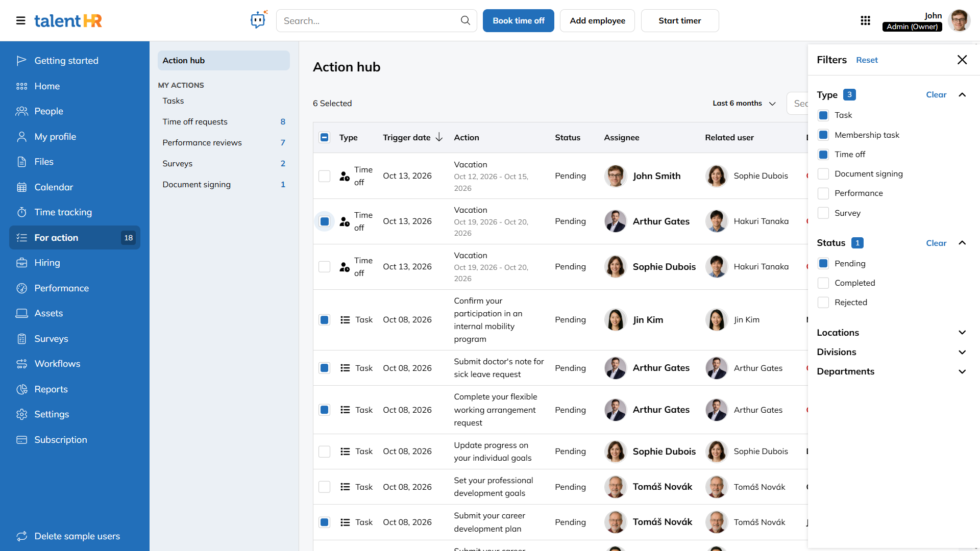Screen dimensions: 980x551
Task: Uncheck the Task type filter
Action: click(x=823, y=115)
